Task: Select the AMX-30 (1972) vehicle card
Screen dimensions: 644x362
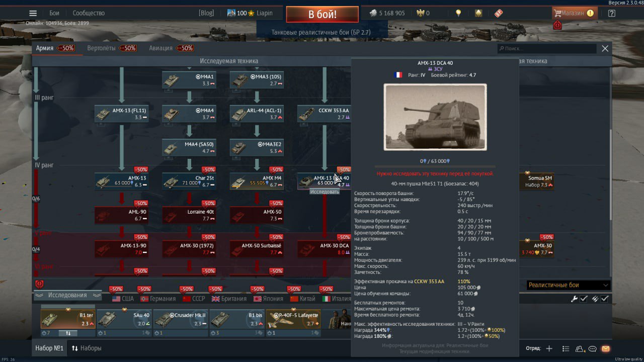Action: click(189, 249)
